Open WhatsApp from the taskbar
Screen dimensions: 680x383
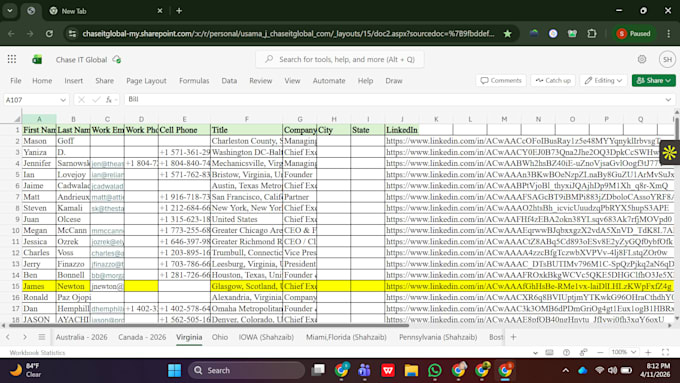pos(435,370)
